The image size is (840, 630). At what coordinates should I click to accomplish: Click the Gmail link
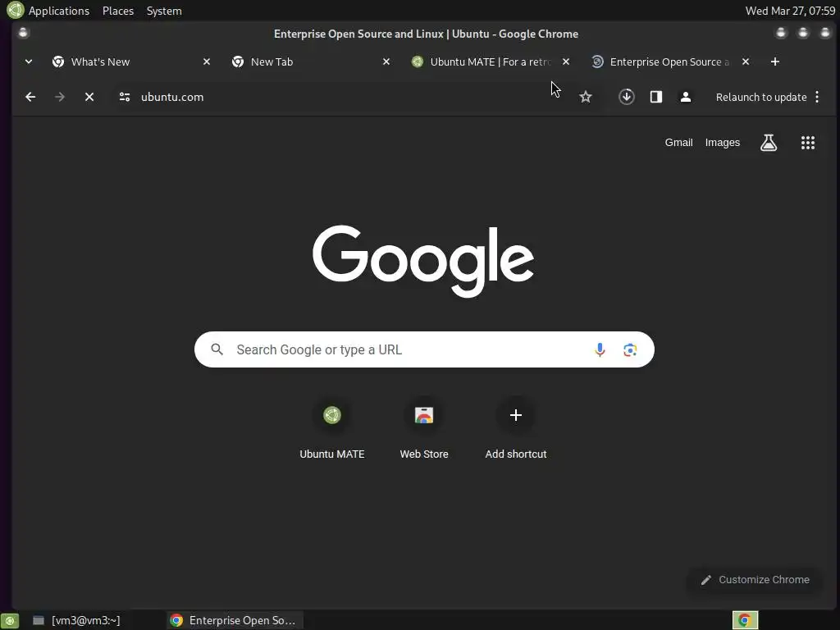(x=678, y=143)
